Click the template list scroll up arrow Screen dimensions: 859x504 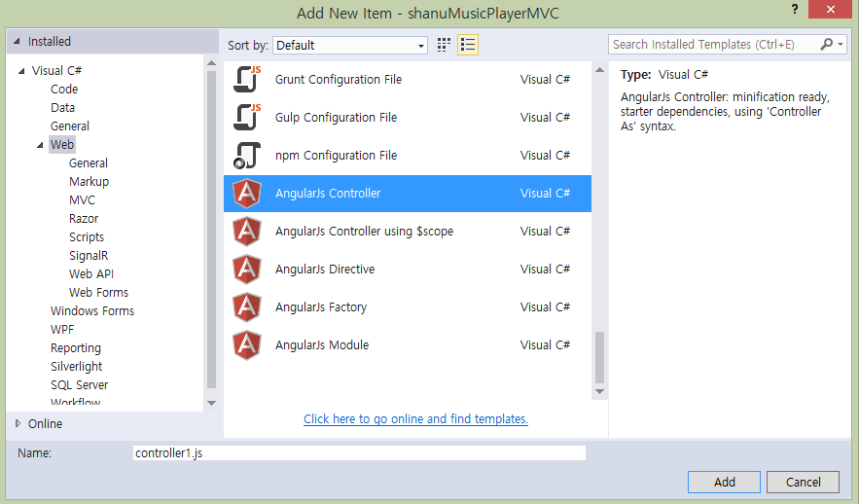tap(600, 70)
